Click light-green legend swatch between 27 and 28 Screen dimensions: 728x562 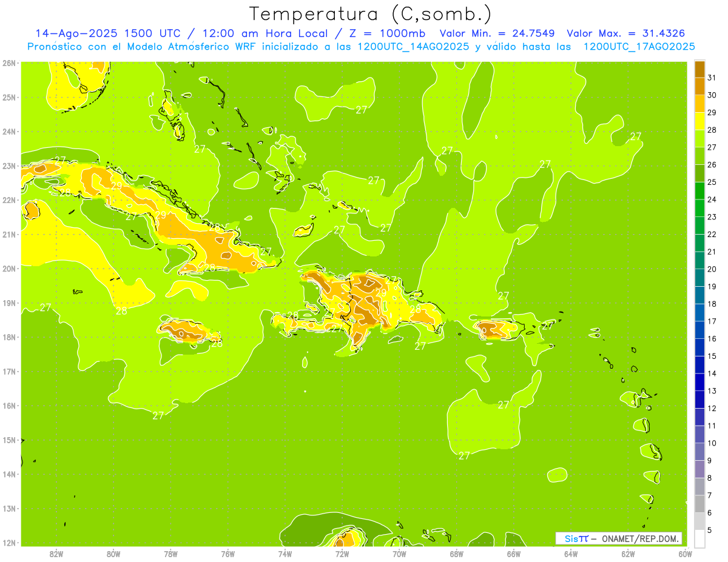pyautogui.click(x=699, y=138)
